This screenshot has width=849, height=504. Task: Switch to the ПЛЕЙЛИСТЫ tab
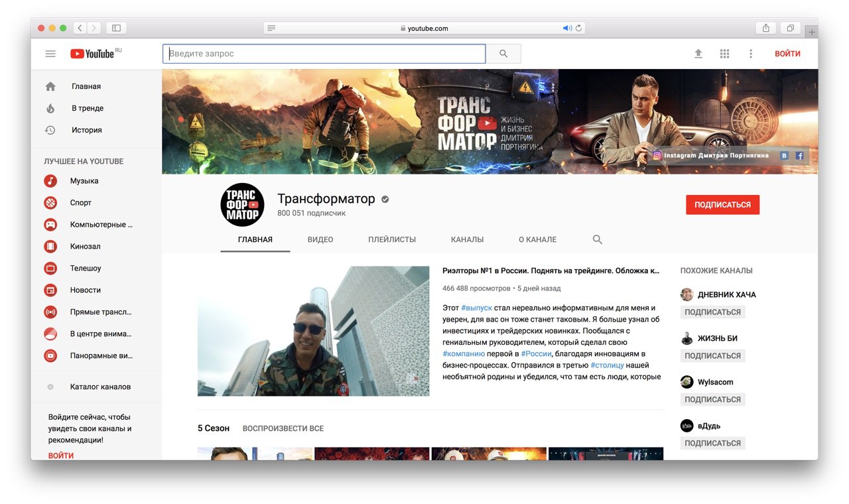click(x=392, y=239)
